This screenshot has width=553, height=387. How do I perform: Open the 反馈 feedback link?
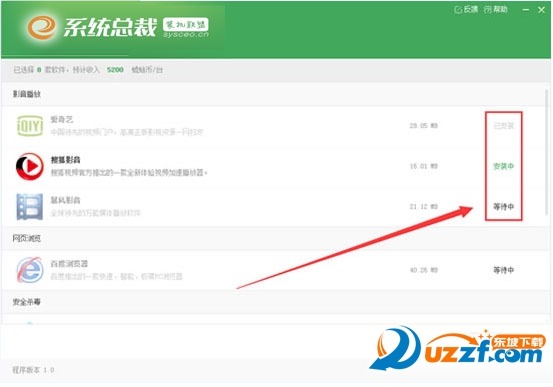tap(466, 10)
